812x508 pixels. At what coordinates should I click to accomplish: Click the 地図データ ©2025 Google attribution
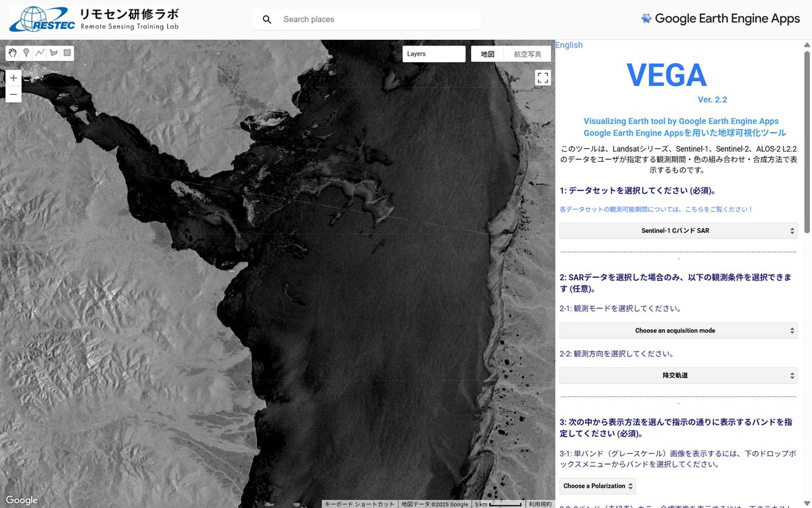[434, 504]
